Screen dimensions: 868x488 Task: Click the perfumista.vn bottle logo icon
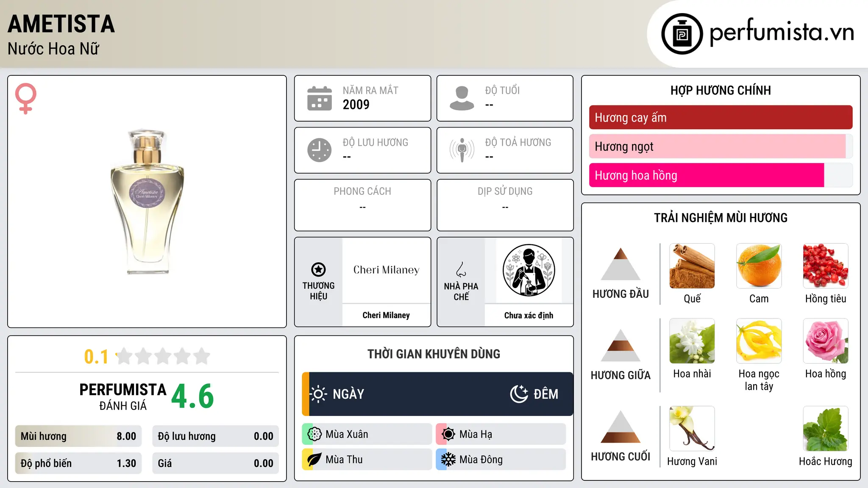point(682,34)
